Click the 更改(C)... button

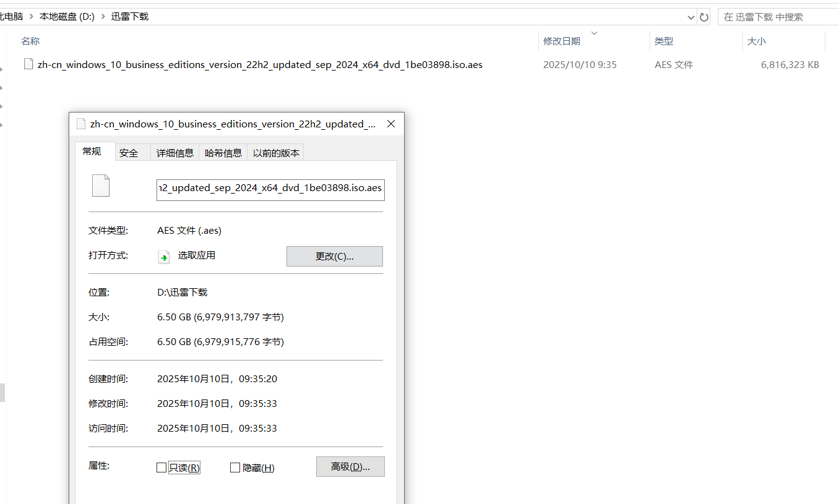point(335,257)
